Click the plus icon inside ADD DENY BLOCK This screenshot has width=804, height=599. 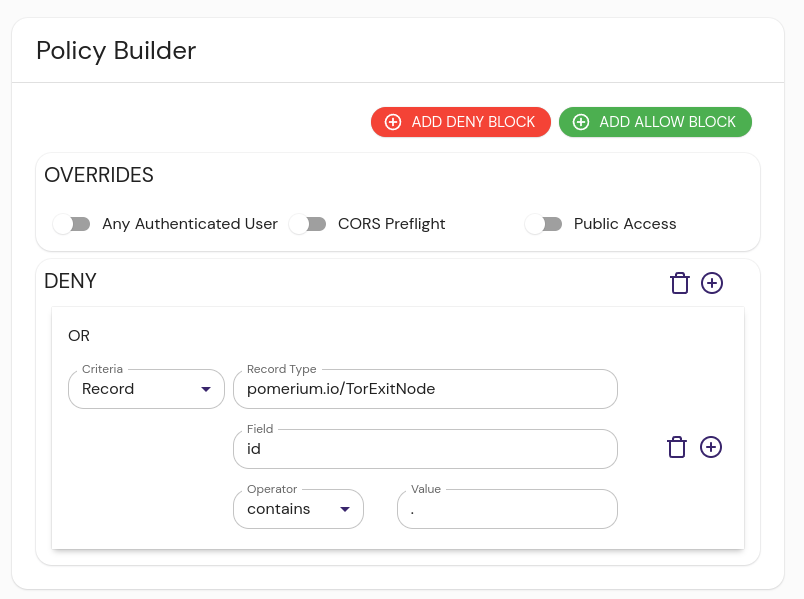tap(392, 121)
